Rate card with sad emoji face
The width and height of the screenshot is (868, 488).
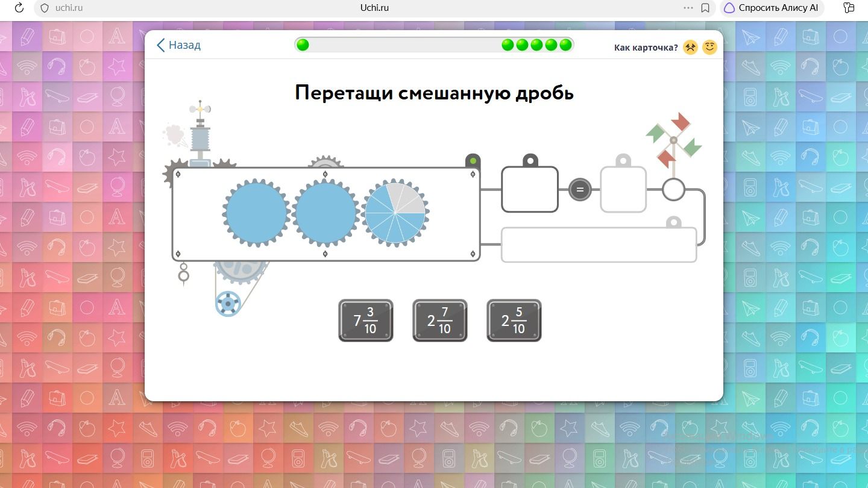pos(691,47)
